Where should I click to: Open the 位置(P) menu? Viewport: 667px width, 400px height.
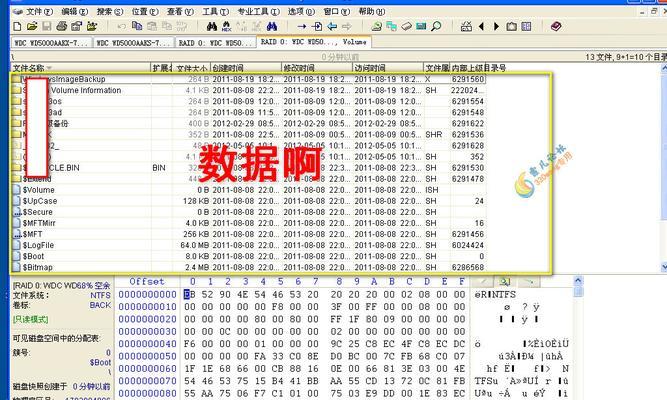[145, 11]
